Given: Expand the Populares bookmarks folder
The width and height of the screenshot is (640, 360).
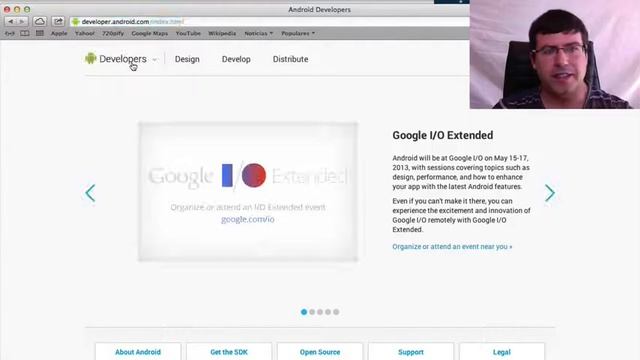Looking at the screenshot, I should tap(298, 33).
